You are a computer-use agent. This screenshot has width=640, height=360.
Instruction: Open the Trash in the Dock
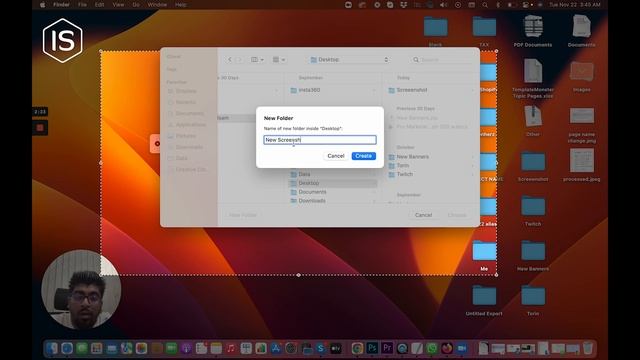coord(587,348)
